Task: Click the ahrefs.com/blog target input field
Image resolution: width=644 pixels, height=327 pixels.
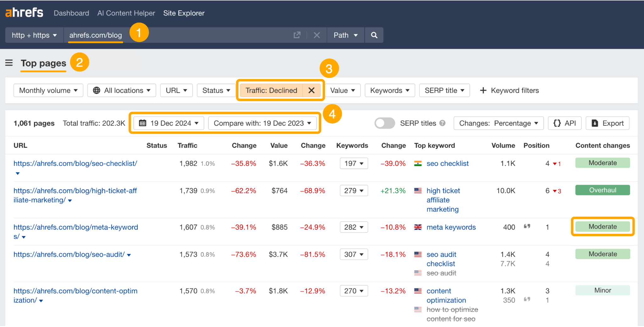Action: pyautogui.click(x=95, y=35)
